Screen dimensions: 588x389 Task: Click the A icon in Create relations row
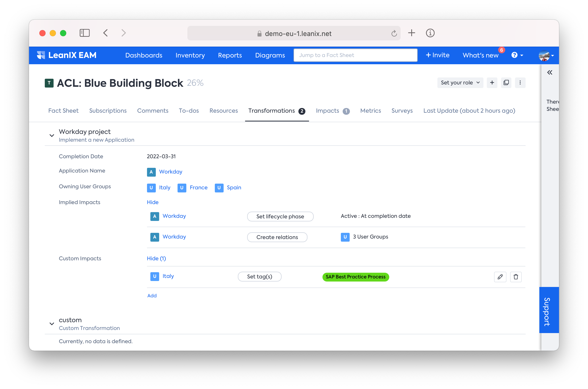pos(155,237)
